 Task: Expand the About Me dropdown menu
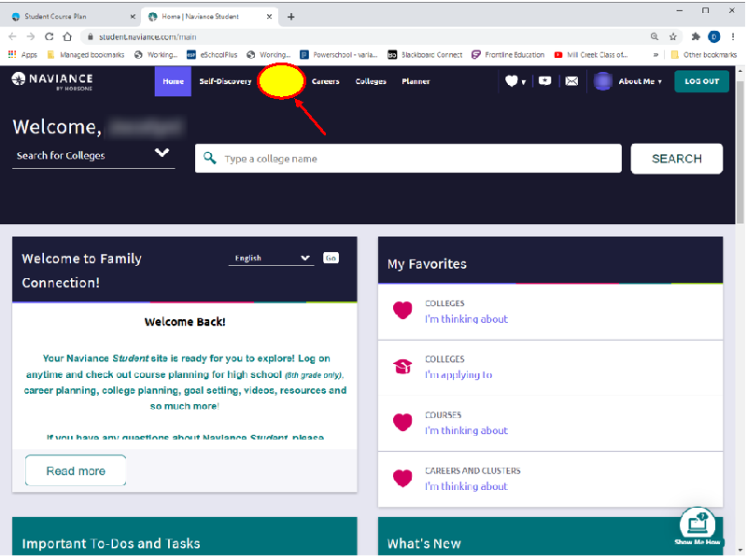tap(640, 81)
